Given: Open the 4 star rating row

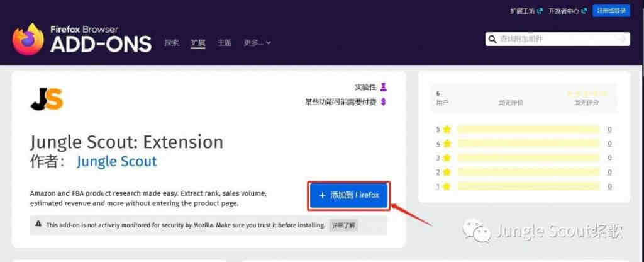Looking at the screenshot, I should point(524,144).
